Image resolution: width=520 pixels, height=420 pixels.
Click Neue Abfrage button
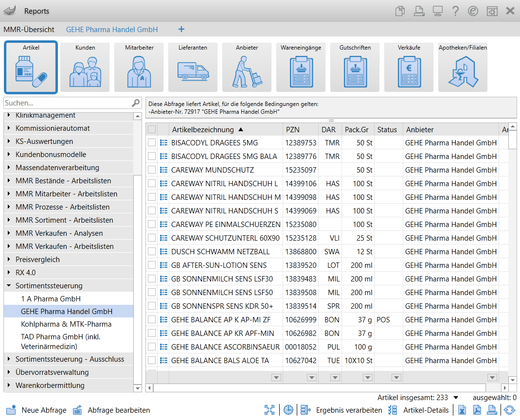click(36, 410)
